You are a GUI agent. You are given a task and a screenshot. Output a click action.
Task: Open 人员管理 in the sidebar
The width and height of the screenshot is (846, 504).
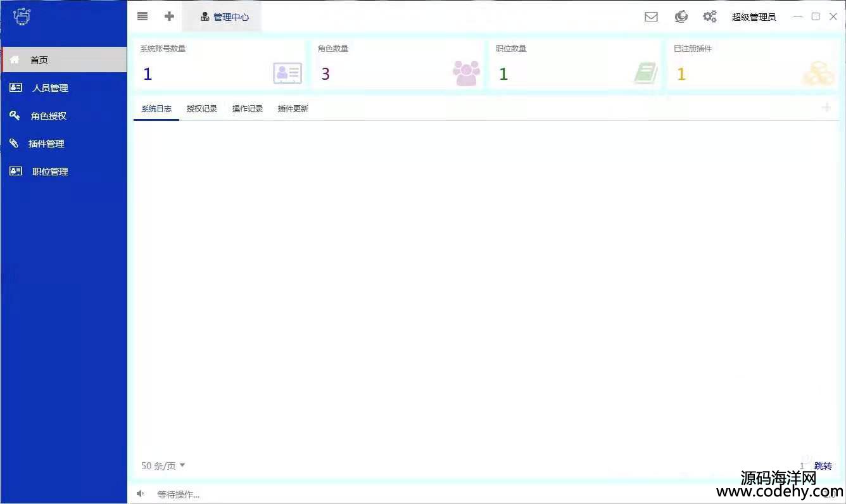pos(50,88)
